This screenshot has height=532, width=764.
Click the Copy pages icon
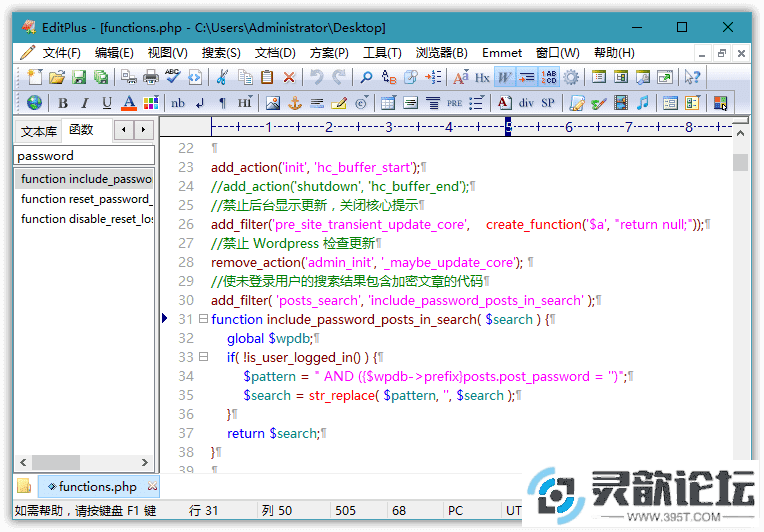[245, 77]
